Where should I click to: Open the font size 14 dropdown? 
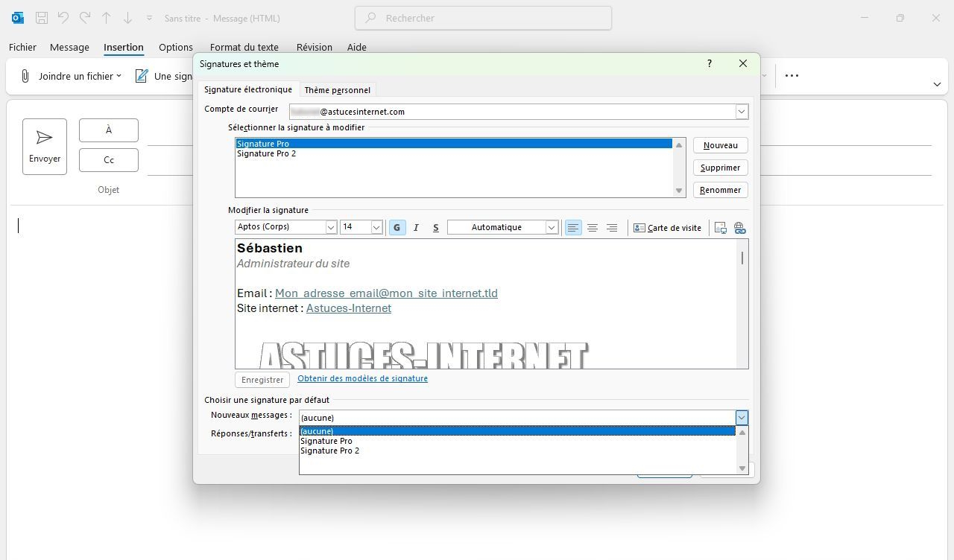[376, 227]
